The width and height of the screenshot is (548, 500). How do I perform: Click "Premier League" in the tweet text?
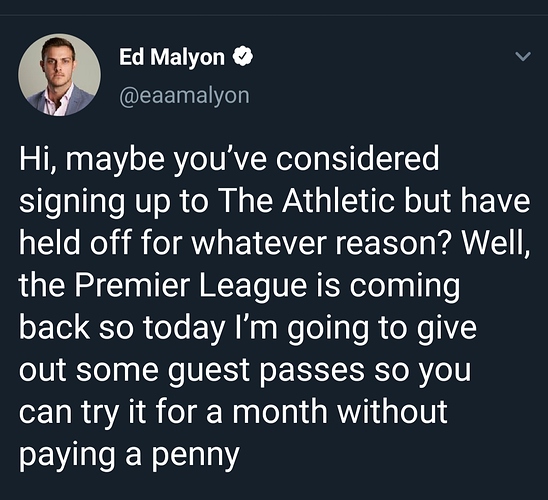click(x=191, y=287)
